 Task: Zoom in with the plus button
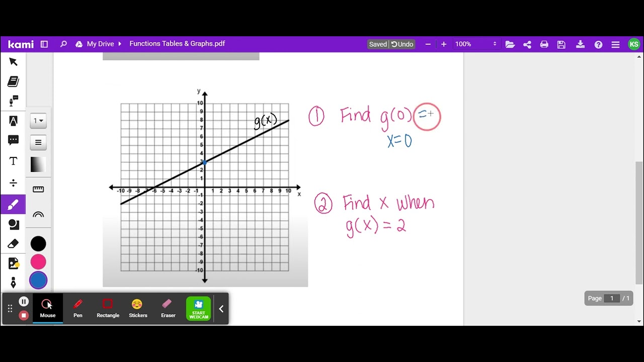coord(444,44)
